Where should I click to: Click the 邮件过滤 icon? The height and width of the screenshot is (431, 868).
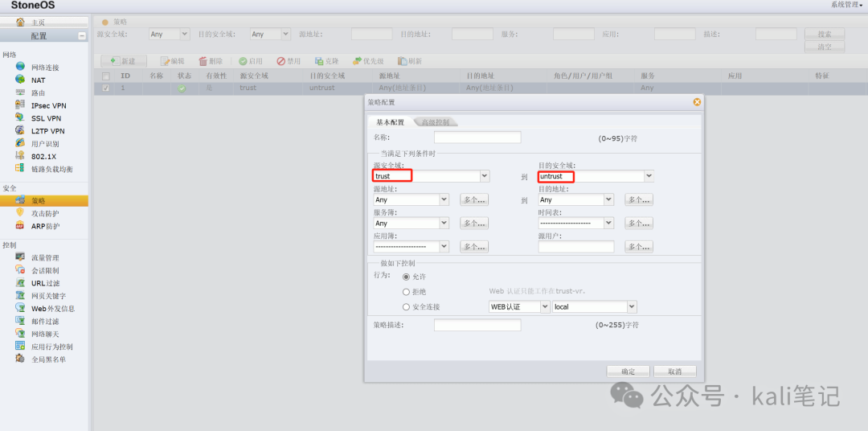pos(20,321)
